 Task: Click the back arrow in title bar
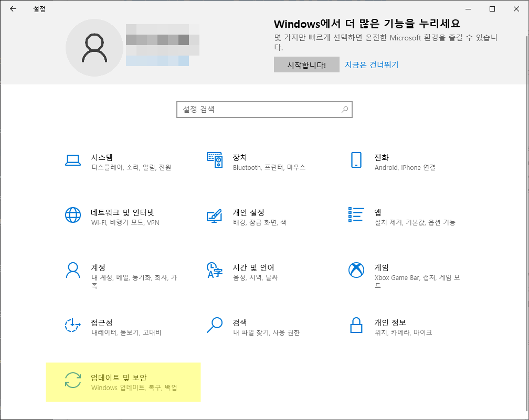tap(13, 9)
